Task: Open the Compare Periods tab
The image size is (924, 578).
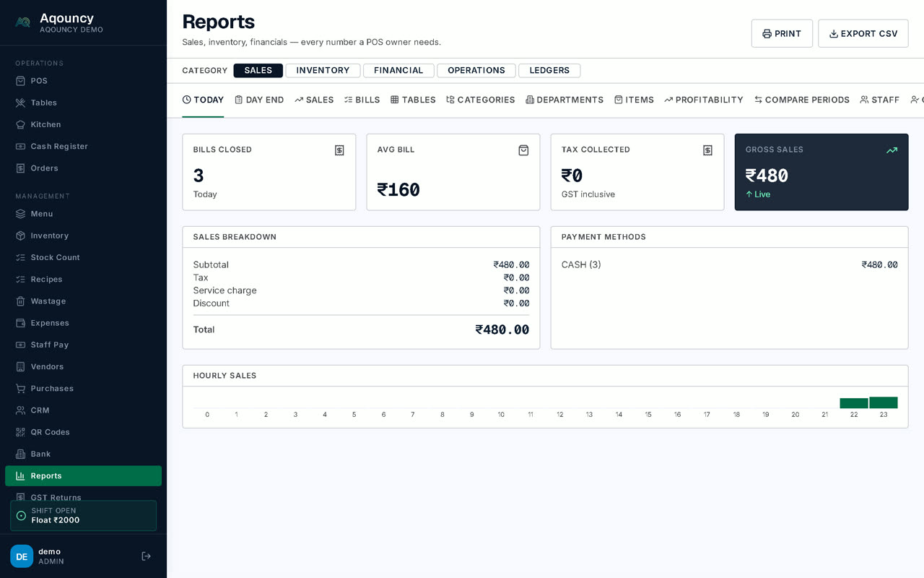Action: pos(802,100)
